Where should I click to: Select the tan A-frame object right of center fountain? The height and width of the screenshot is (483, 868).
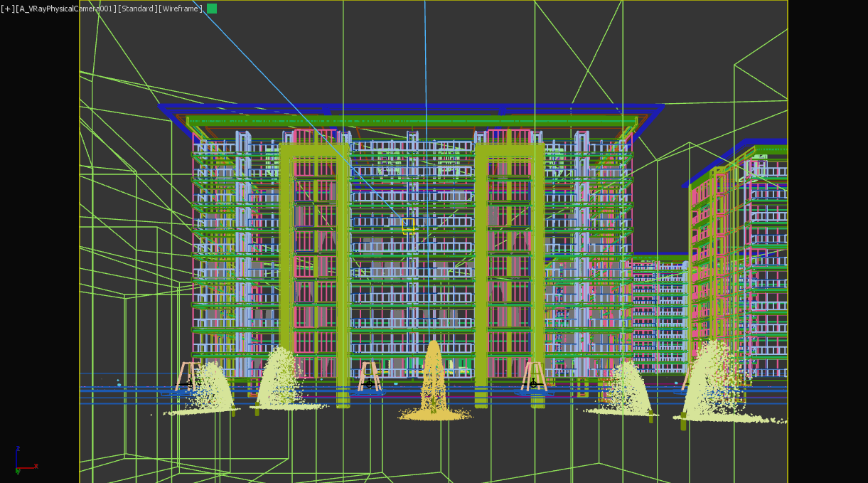[533, 376]
